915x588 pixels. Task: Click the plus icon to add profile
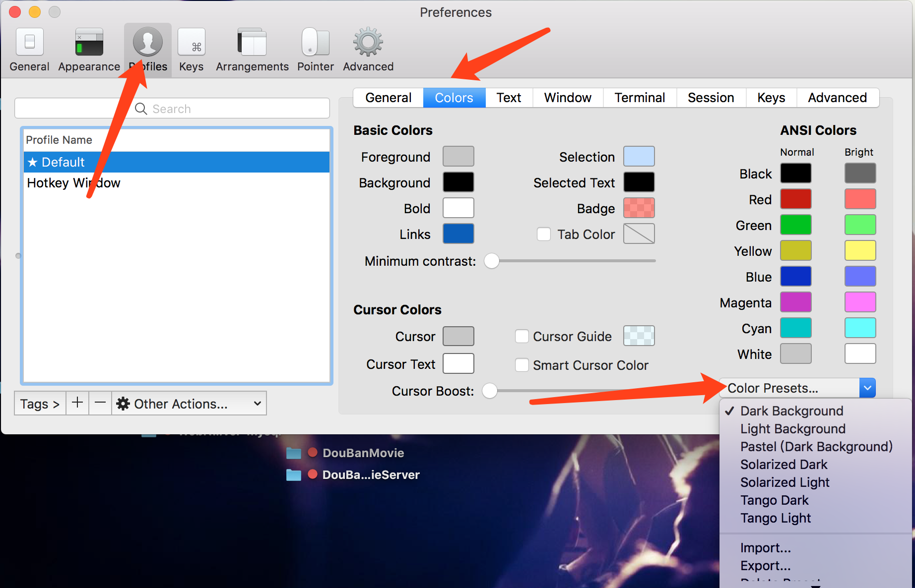[77, 403]
